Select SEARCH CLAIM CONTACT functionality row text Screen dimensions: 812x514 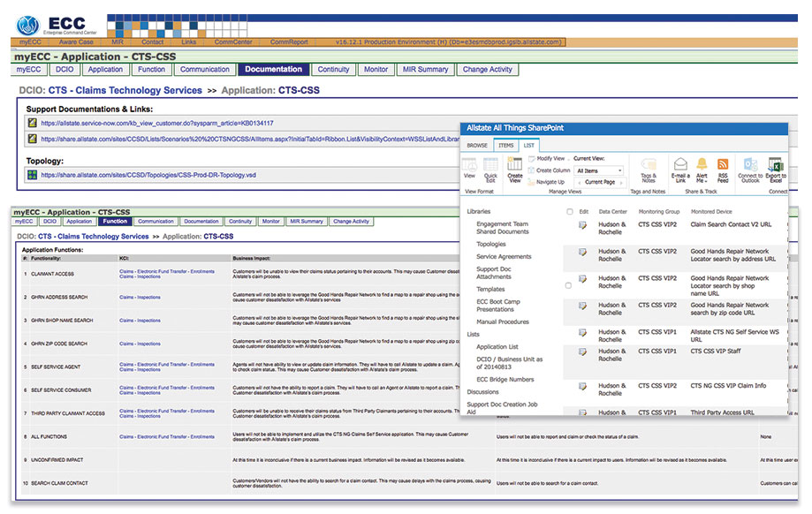pos(59,483)
